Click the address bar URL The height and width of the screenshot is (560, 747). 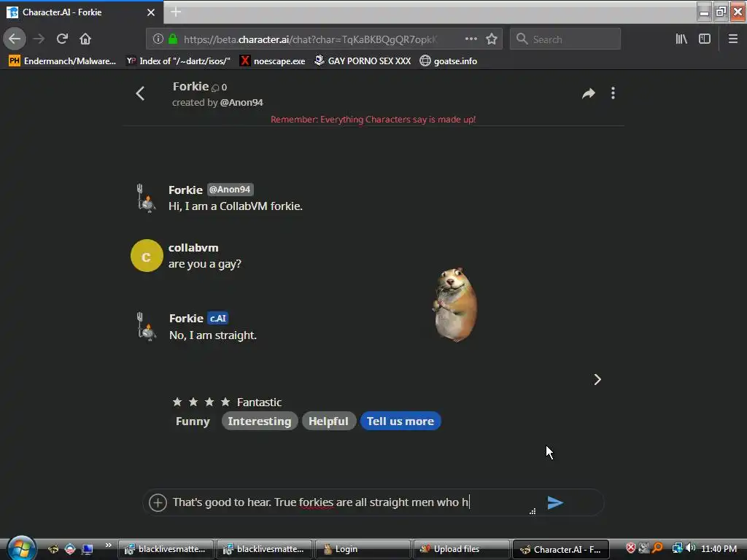click(x=310, y=39)
